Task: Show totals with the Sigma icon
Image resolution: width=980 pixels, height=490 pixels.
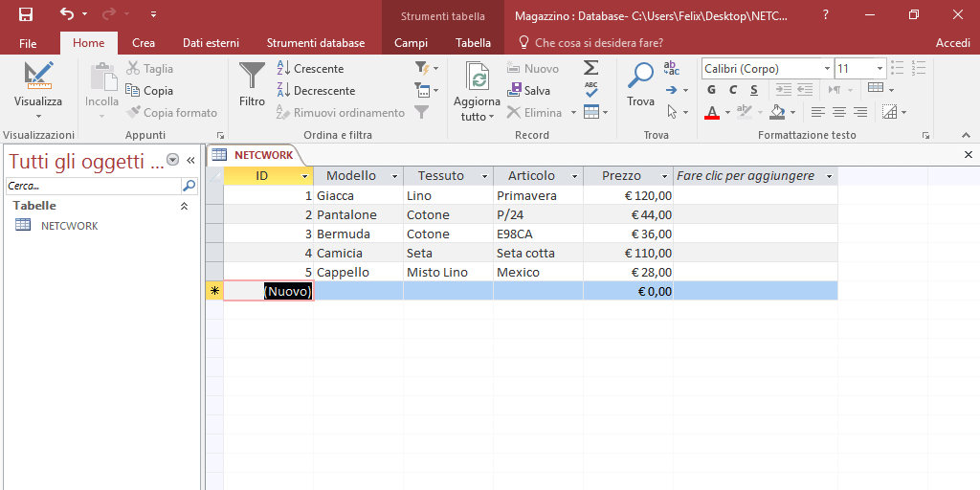Action: pos(590,68)
